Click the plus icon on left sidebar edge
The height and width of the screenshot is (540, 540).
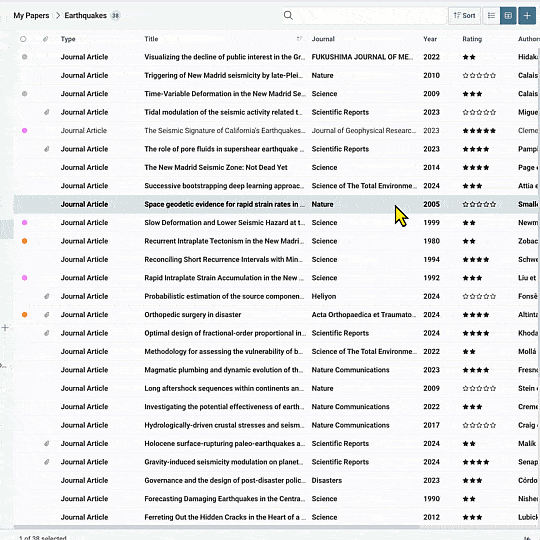pyautogui.click(x=5, y=328)
